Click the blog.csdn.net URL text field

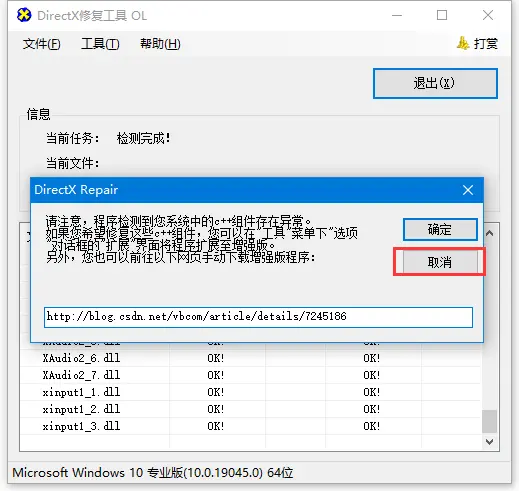[x=258, y=317]
